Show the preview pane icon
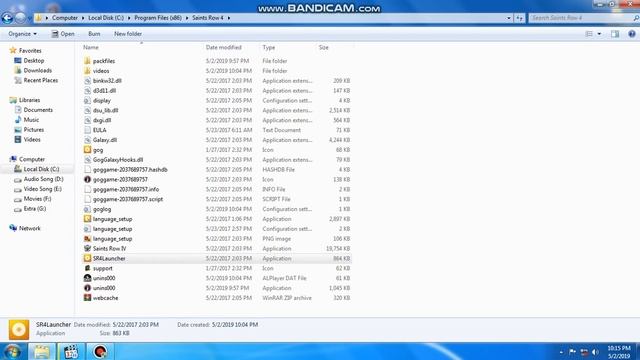Screen dimensions: 640x360 (615, 34)
